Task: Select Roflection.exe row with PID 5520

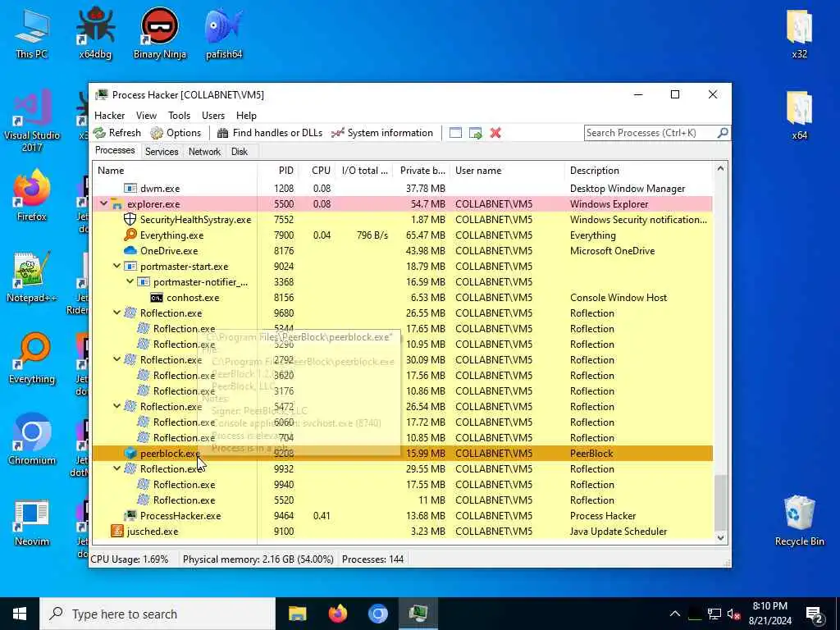Action: click(x=403, y=500)
